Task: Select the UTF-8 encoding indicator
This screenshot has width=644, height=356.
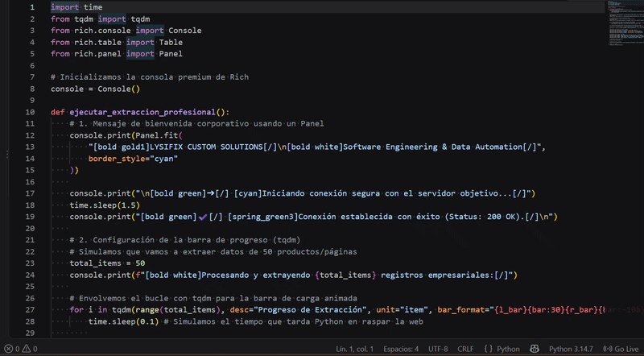Action: [x=438, y=349]
